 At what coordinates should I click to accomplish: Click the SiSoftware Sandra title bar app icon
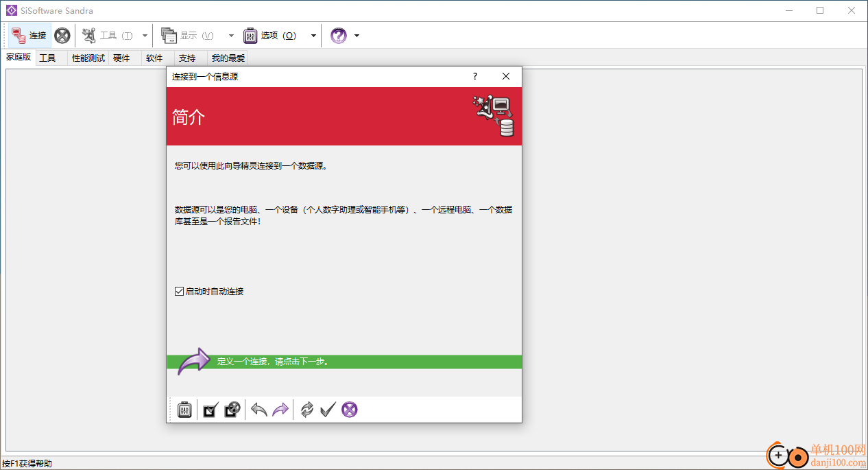pyautogui.click(x=11, y=10)
